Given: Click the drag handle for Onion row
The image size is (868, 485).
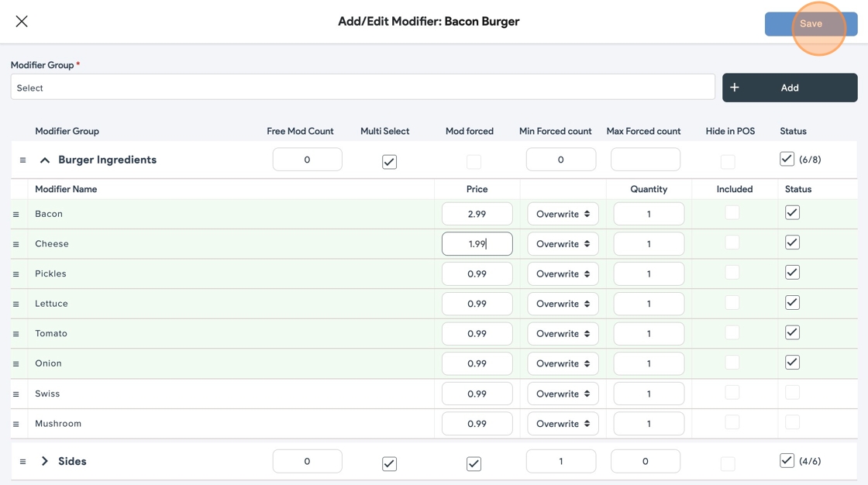Looking at the screenshot, I should pos(15,364).
